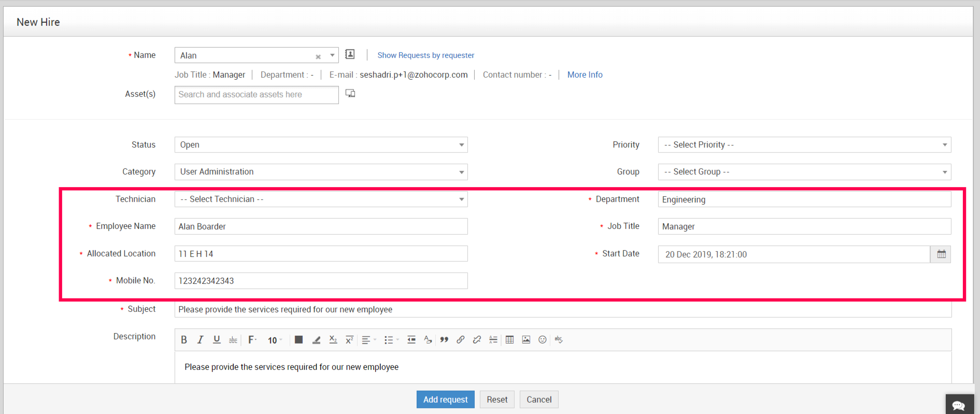Open the font family F menu
The width and height of the screenshot is (980, 414).
pos(252,340)
